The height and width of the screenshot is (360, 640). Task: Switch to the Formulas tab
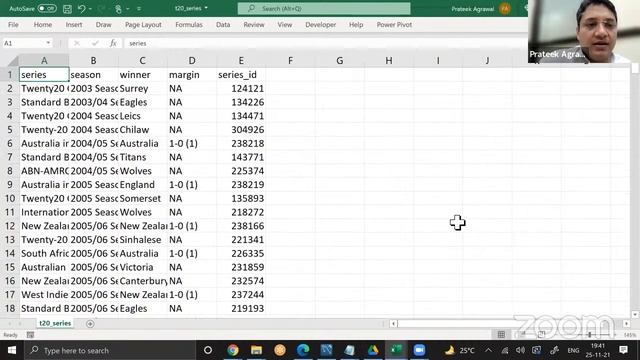point(189,24)
